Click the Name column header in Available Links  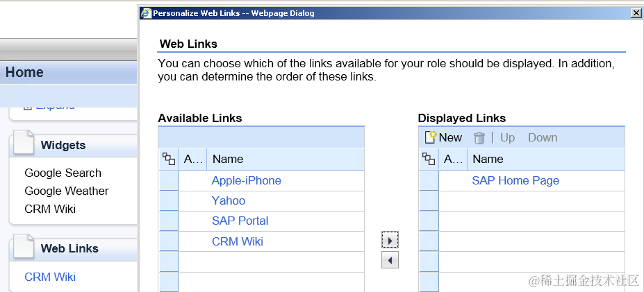[x=228, y=159]
